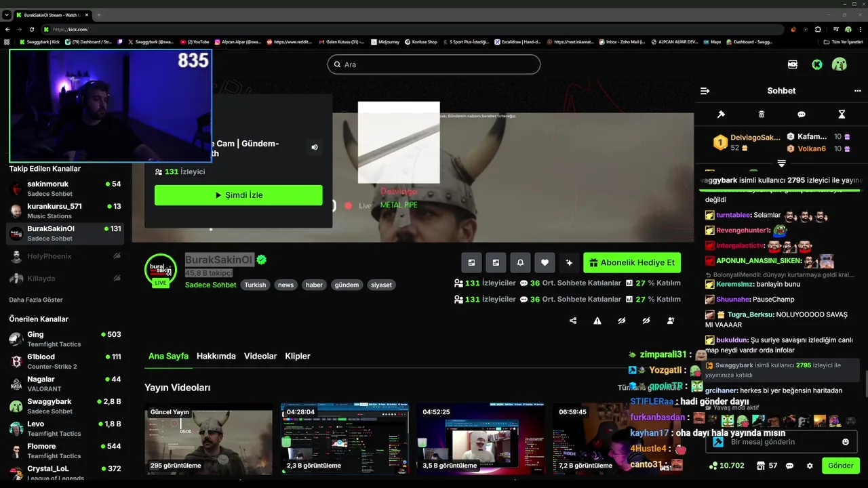Open Swaggybark recommended channel
868x488 pixels.
coord(65,406)
